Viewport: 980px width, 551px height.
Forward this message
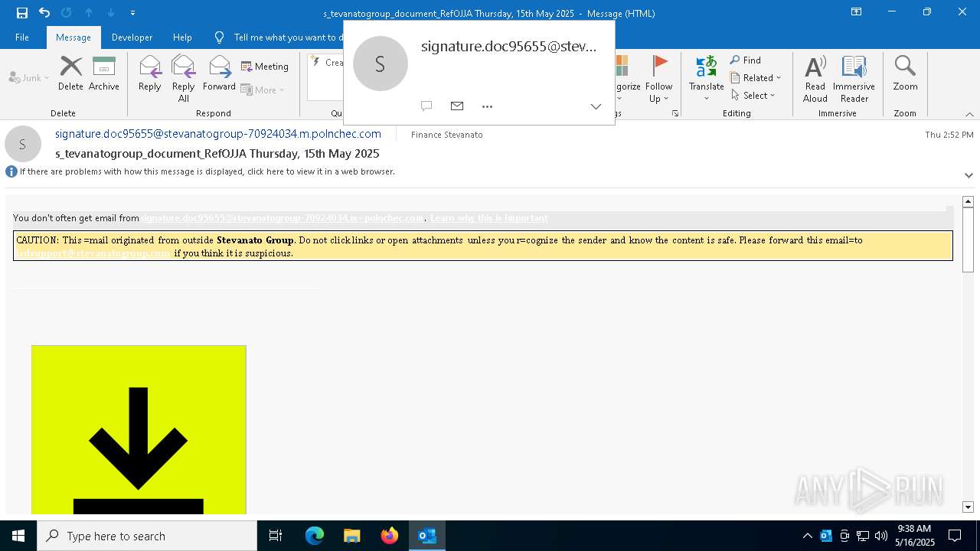[220, 73]
